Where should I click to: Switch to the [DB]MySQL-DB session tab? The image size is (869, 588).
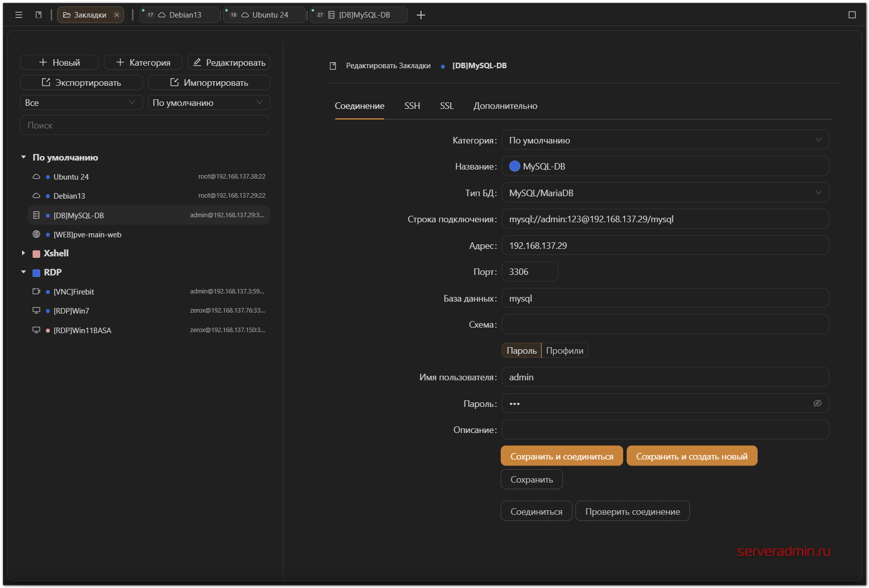pos(358,15)
